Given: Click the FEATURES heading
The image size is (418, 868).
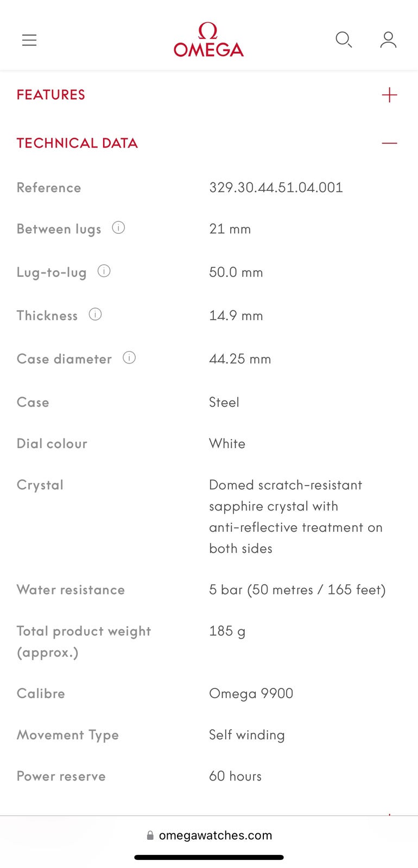Looking at the screenshot, I should [x=51, y=95].
